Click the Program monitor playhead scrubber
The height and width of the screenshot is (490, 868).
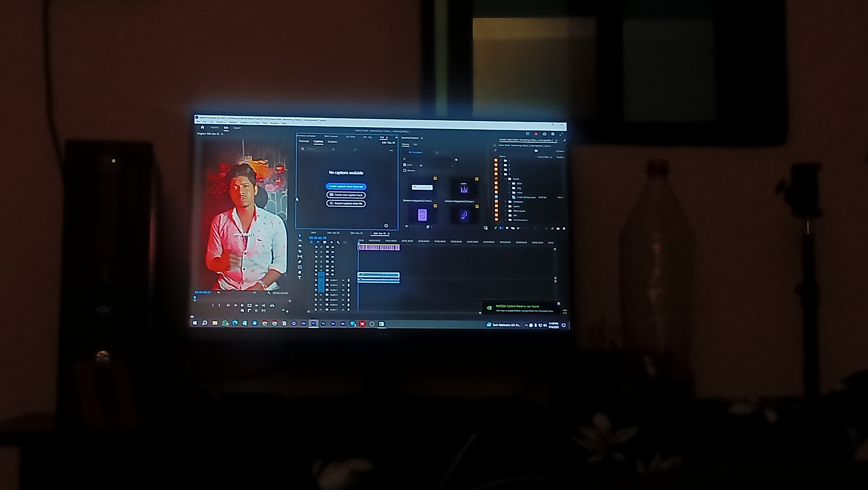[x=195, y=297]
